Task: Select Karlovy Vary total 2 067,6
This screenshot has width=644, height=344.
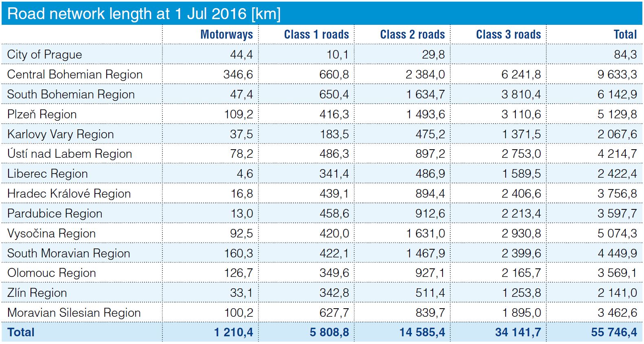Action: pos(617,134)
